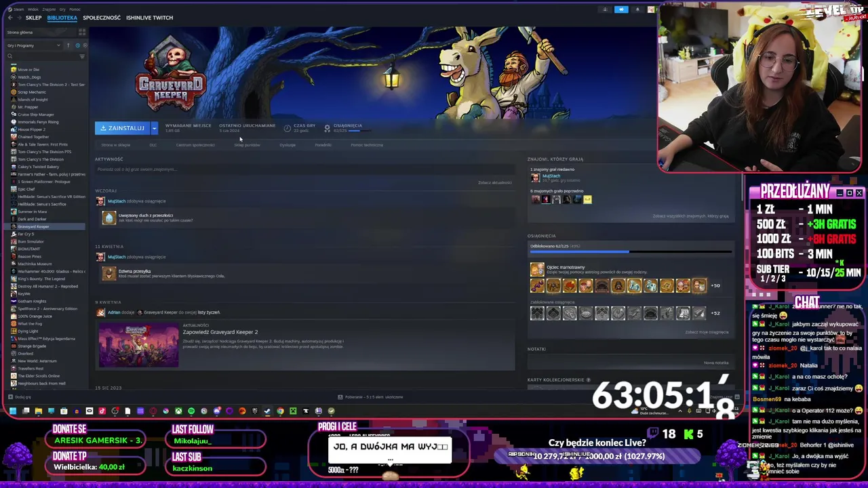Click the +50 more unlocked achievements button

click(715, 285)
